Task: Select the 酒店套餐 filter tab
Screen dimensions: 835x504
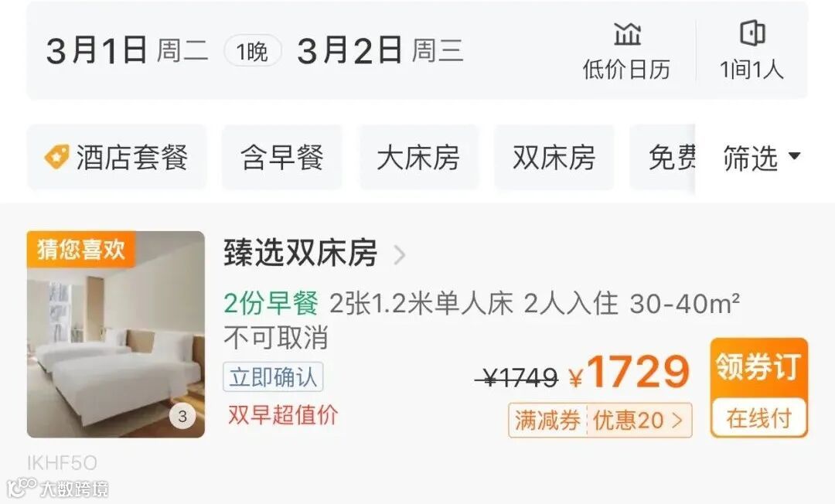Action: 117,158
